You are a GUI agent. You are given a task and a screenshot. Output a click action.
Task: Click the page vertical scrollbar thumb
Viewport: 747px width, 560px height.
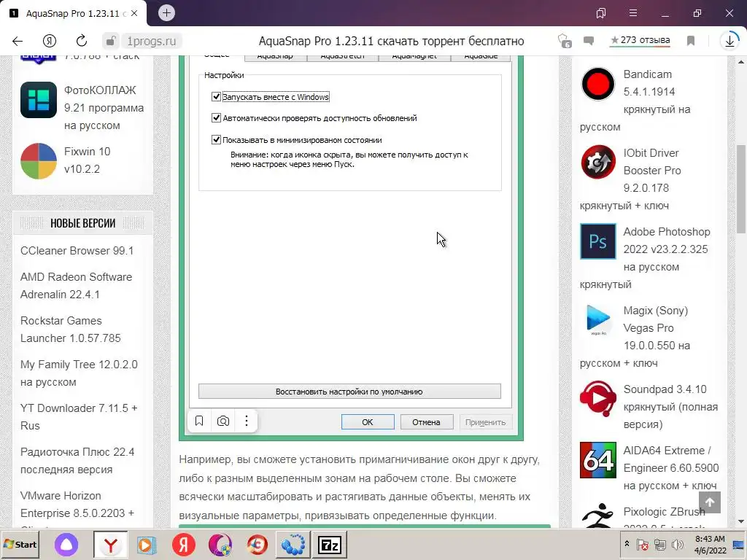pos(741,189)
